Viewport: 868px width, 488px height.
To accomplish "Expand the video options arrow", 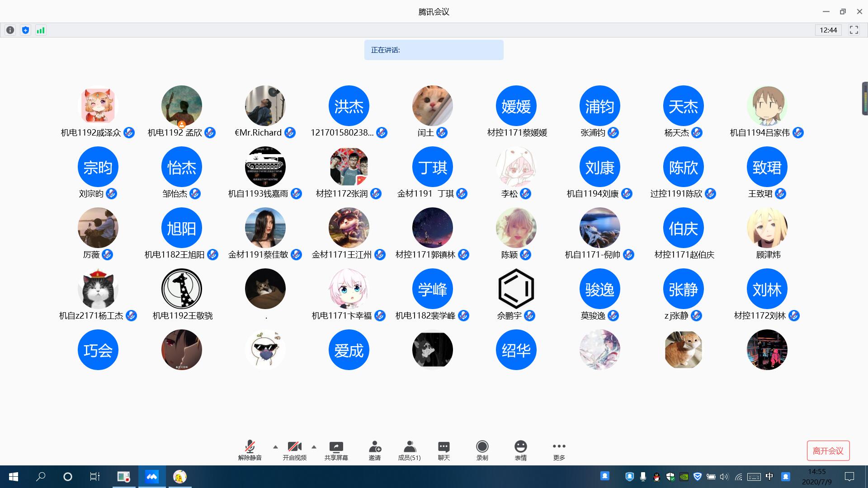I will pyautogui.click(x=314, y=447).
